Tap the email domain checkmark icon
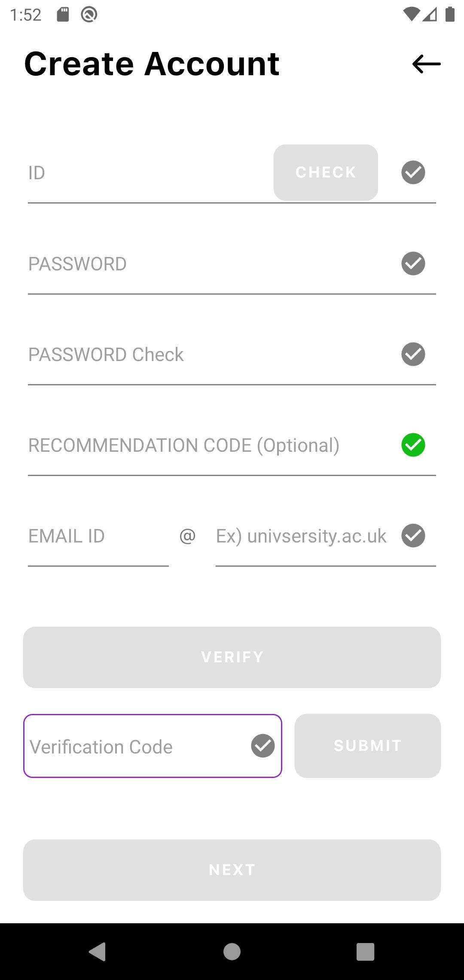The height and width of the screenshot is (980, 464). [413, 536]
